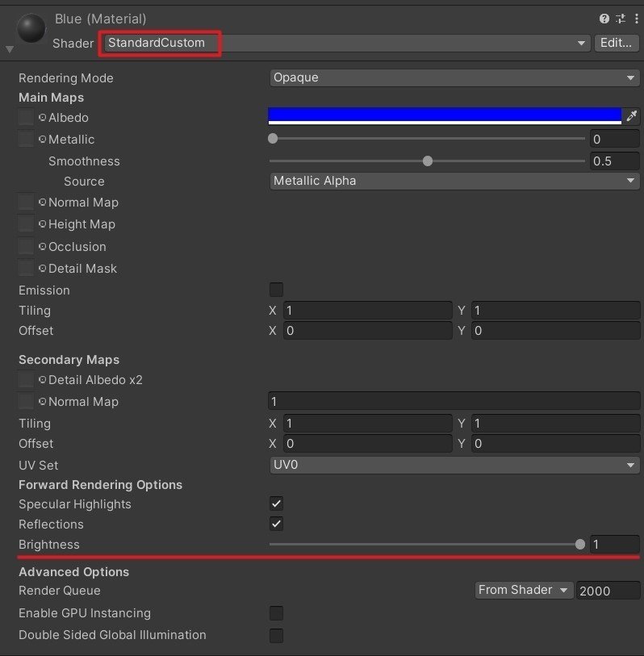Click the Metallic value field
The image size is (644, 656).
[614, 140]
